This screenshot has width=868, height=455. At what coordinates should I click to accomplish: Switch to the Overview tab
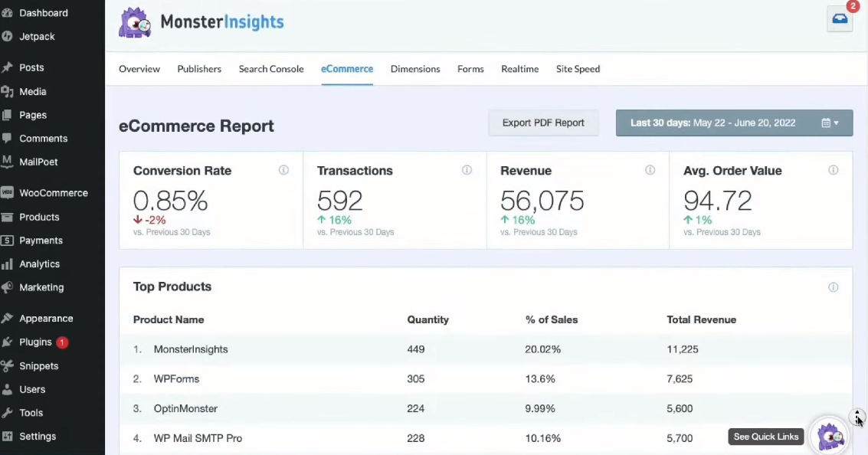[139, 69]
